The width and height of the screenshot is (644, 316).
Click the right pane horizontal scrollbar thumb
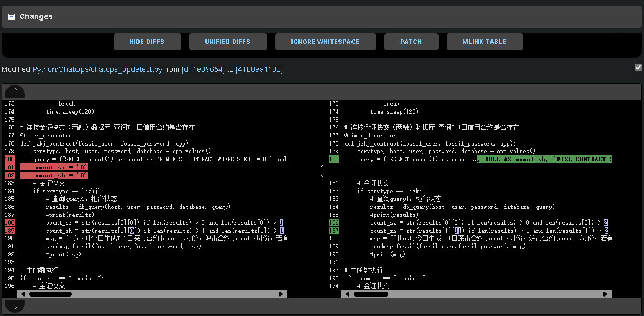371,294
